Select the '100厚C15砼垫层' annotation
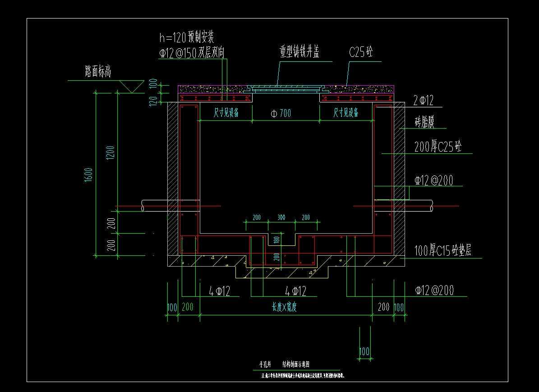Viewport: 539px width, 392px height. [x=443, y=250]
